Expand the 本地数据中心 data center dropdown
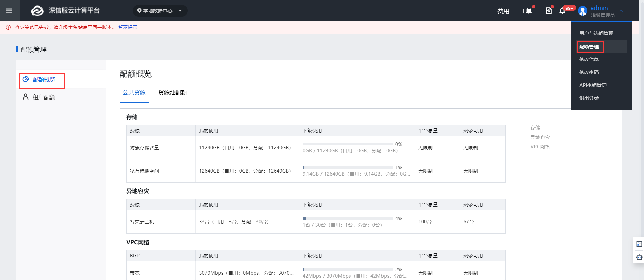The height and width of the screenshot is (280, 644). 160,11
